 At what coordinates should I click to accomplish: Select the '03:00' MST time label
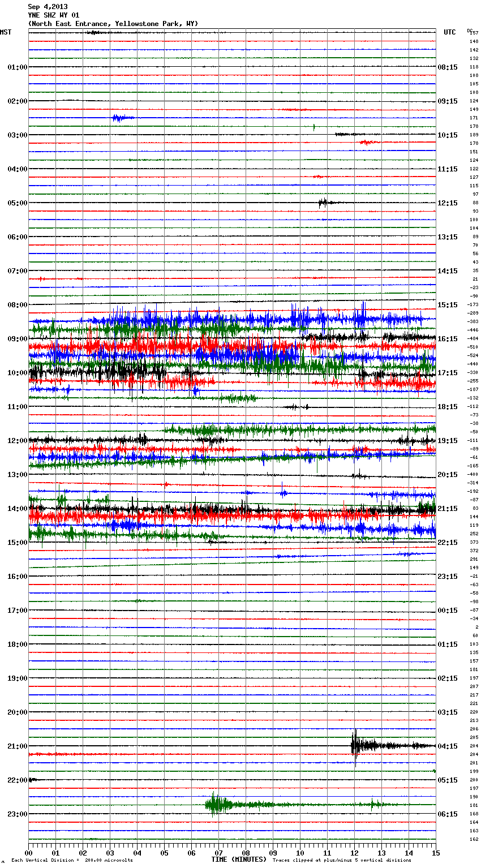coord(18,135)
